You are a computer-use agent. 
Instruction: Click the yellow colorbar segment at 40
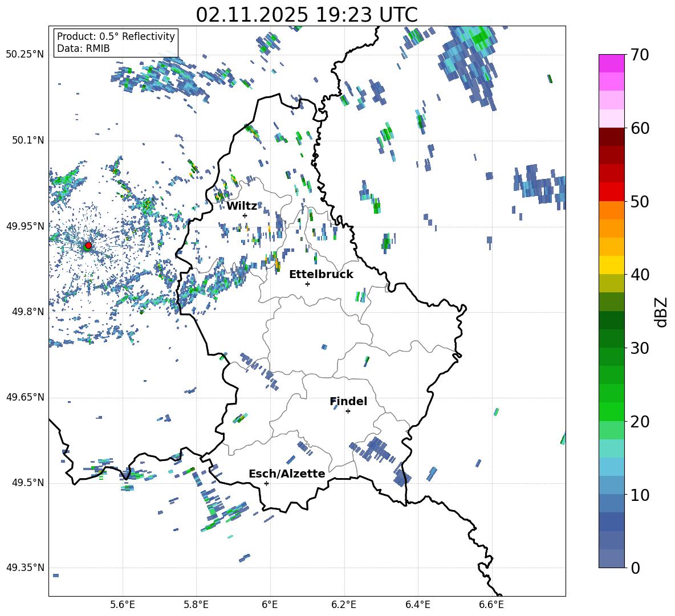[612, 265]
